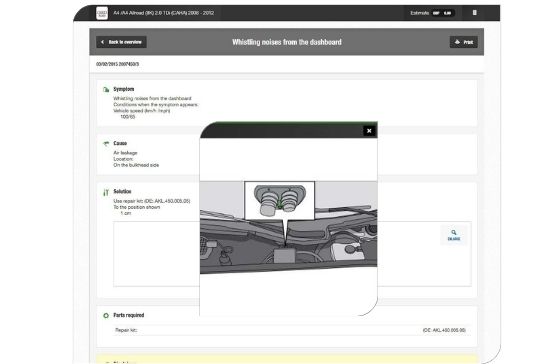544x364 pixels.
Task: Open the menu icon in the top-right bar
Action: [474, 13]
